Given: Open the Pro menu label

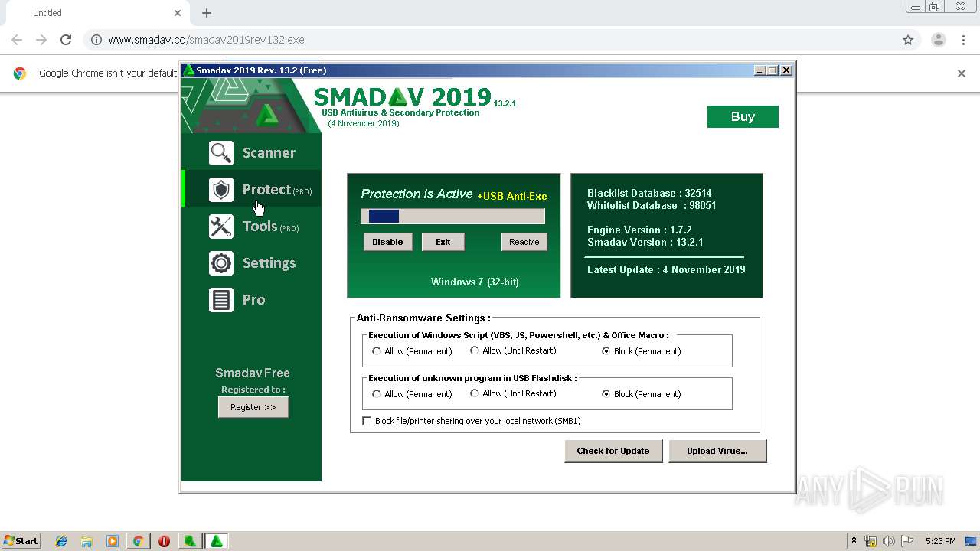Looking at the screenshot, I should click(253, 300).
